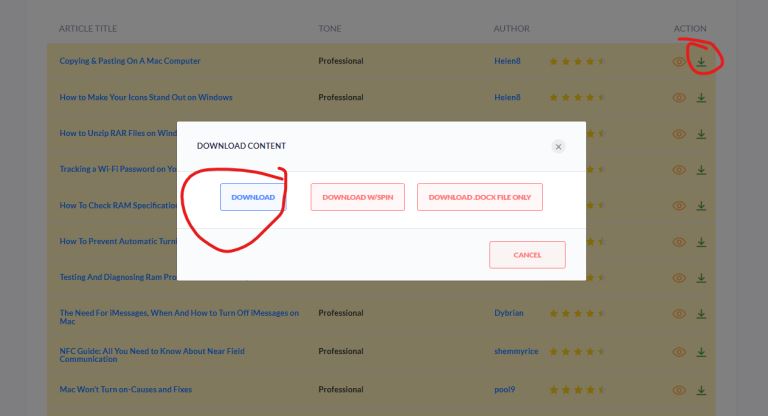This screenshot has width=768, height=416.
Task: Open NFC Guide Near Field Communication article
Action: click(152, 355)
